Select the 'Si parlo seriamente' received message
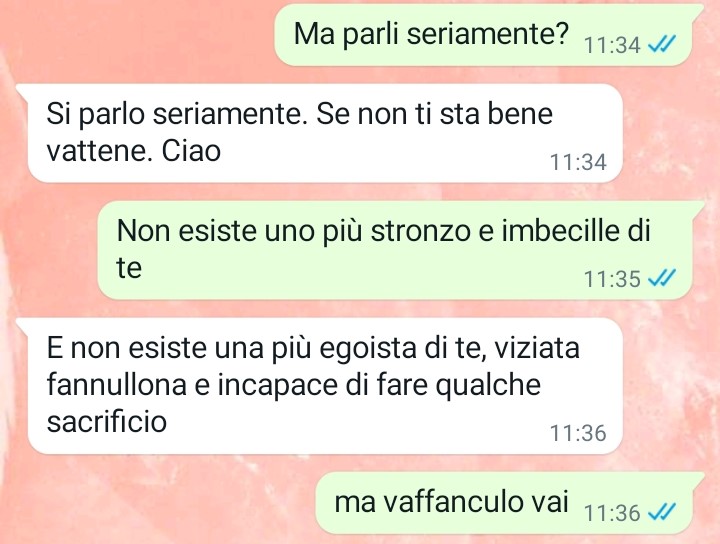This screenshot has height=544, width=720. 325,133
